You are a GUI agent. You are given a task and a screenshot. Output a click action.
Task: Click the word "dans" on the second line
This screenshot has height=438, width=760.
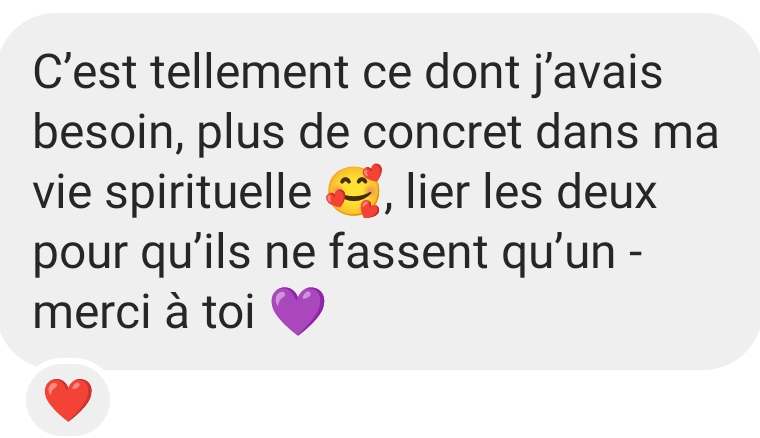587,132
